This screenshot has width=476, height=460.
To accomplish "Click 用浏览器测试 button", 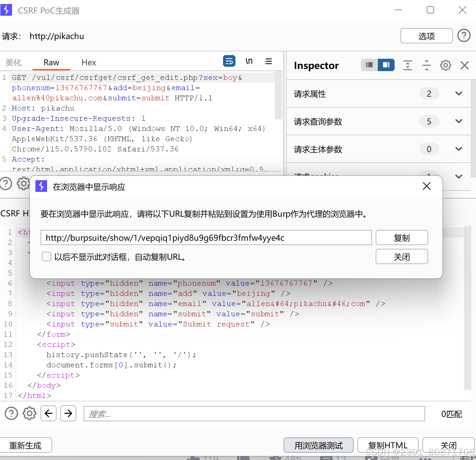I will point(319,445).
